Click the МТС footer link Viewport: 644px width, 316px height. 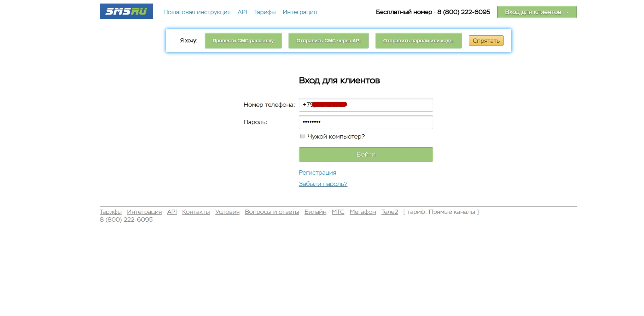338,212
